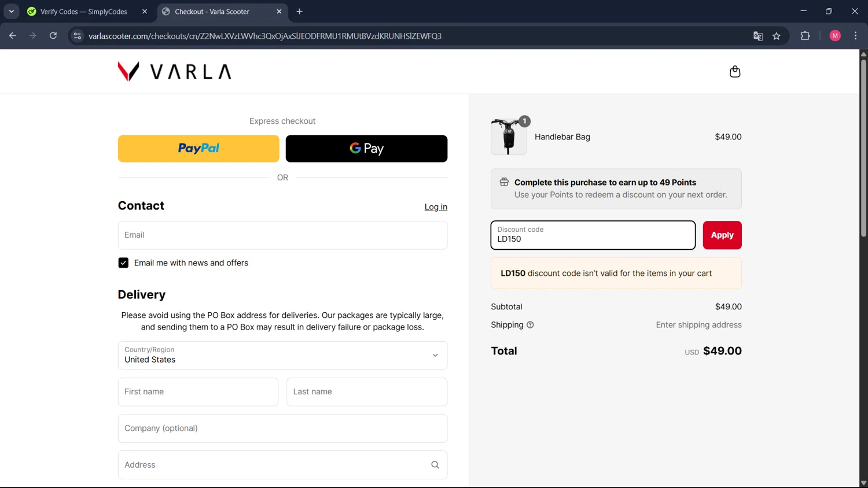Click the First name field
Image resolution: width=868 pixels, height=488 pixels.
pos(198,392)
